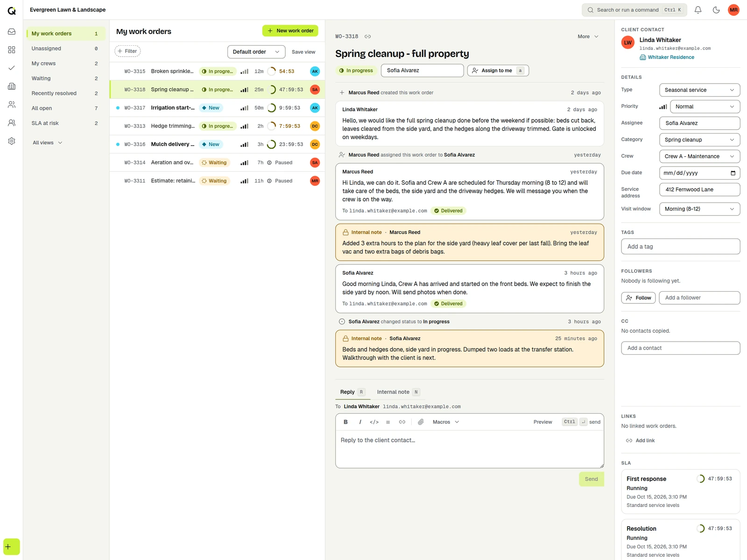This screenshot has width=747, height=560.
Task: Open the inbox icon in left rail
Action: pos(12,32)
